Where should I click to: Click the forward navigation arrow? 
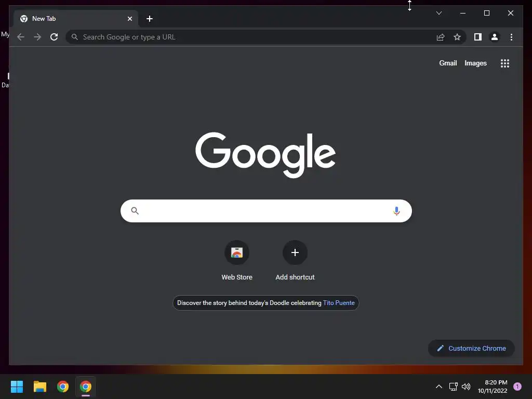[x=37, y=37]
